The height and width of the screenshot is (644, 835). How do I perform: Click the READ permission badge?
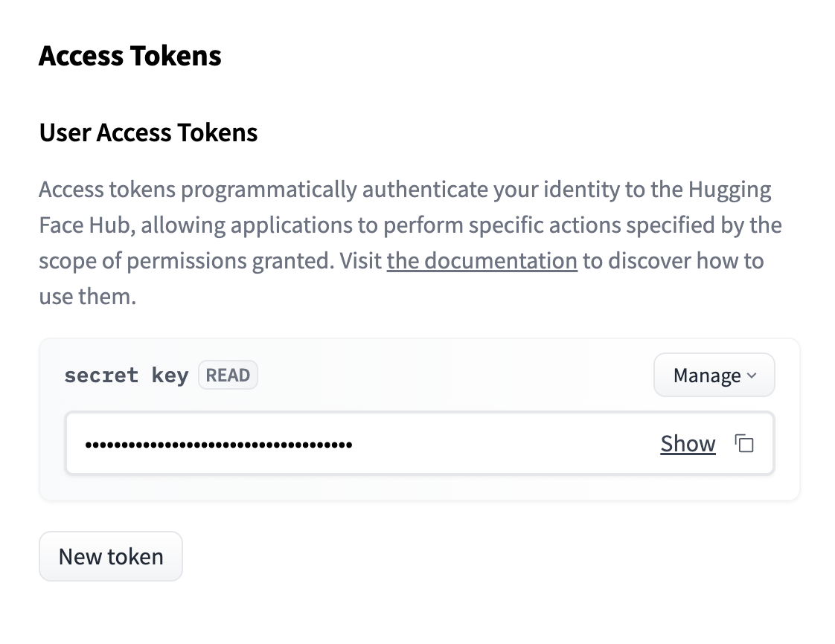click(x=228, y=376)
